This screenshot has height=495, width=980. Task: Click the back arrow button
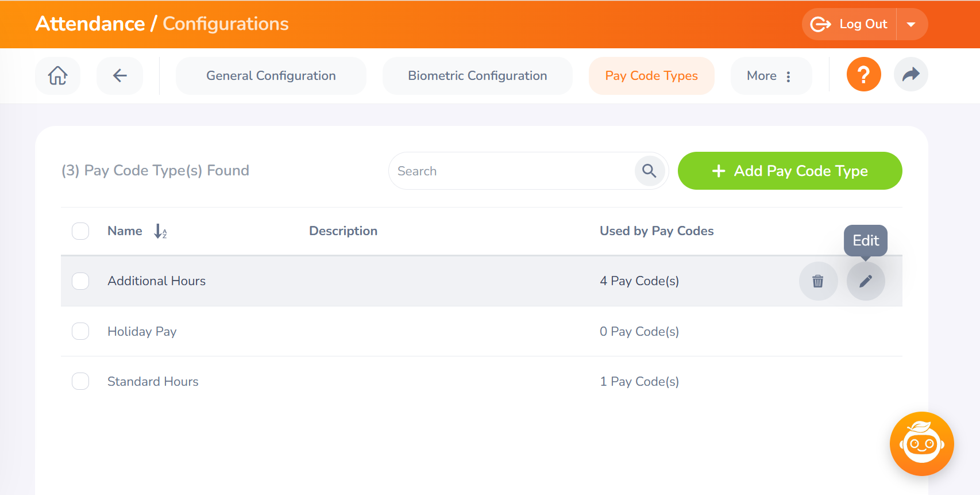[119, 75]
